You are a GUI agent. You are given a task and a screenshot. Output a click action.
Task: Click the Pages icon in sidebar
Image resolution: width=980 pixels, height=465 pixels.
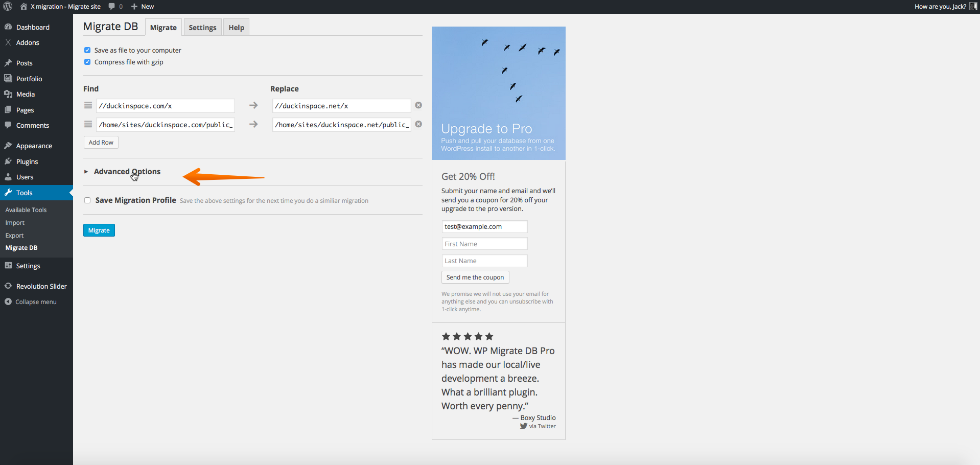(8, 109)
